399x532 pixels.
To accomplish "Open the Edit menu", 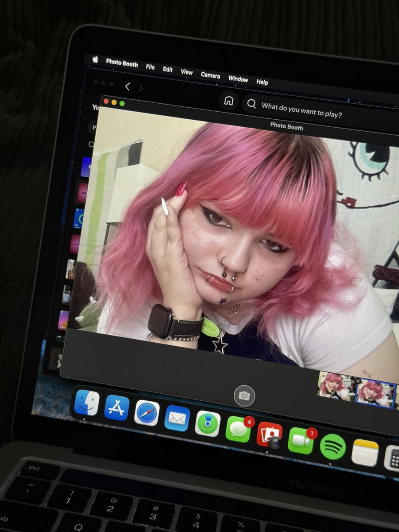I will click(x=168, y=69).
